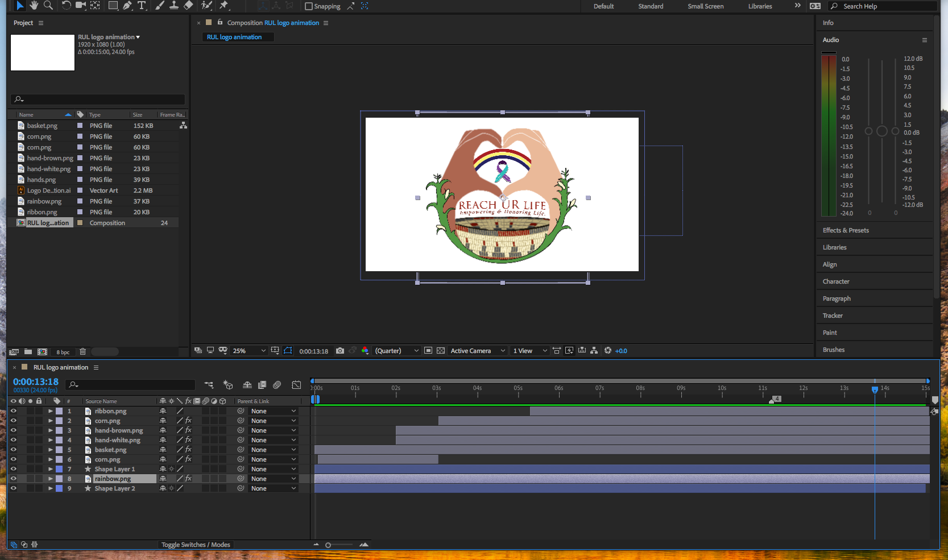Select the Brush tool
Image resolution: width=948 pixels, height=560 pixels.
[x=160, y=6]
